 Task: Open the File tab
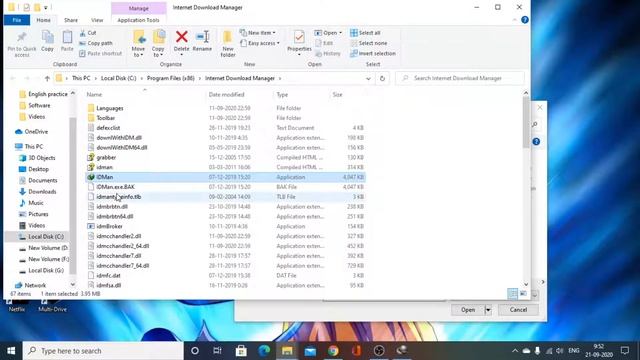tap(17, 20)
